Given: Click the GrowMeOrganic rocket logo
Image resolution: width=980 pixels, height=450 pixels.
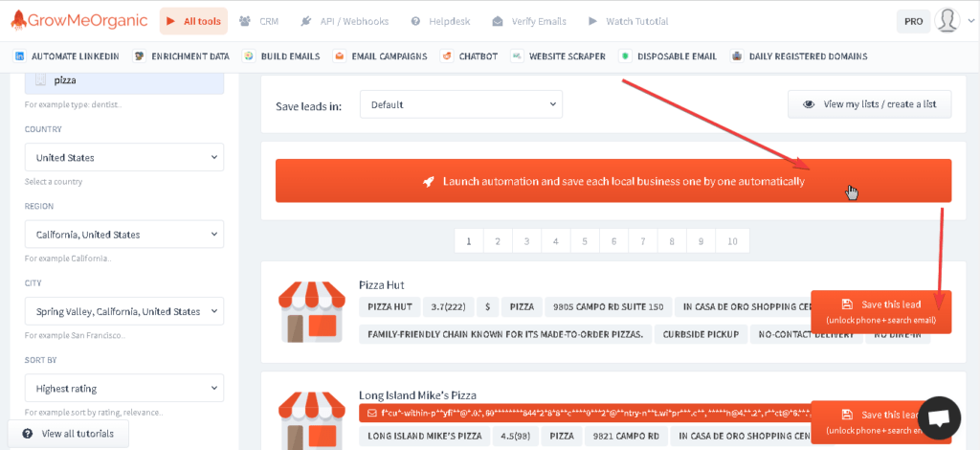Looking at the screenshot, I should [x=78, y=21].
